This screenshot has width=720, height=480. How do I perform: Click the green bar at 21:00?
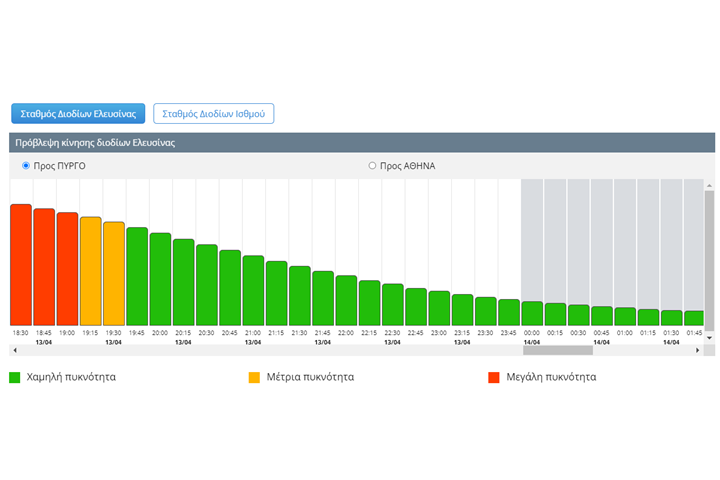(x=253, y=291)
